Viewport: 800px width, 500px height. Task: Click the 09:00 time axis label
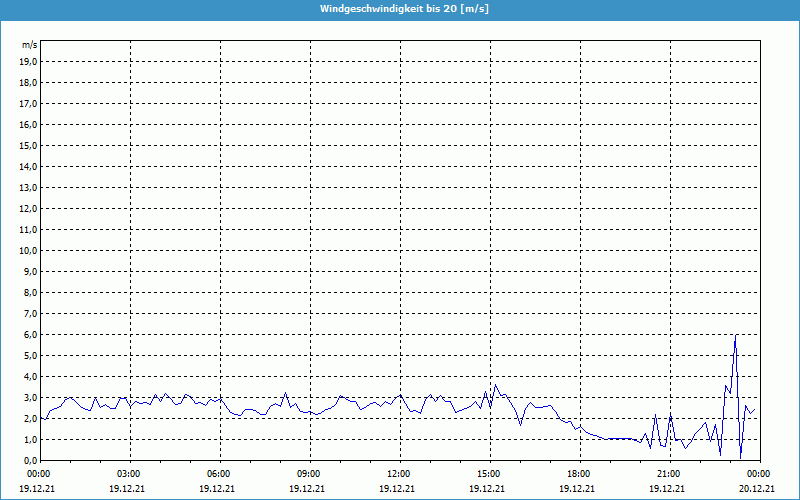pyautogui.click(x=309, y=473)
